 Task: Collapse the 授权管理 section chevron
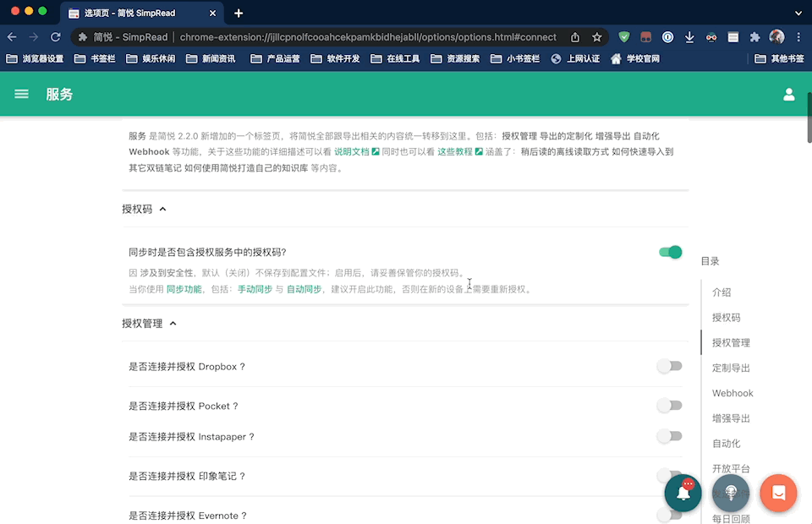pyautogui.click(x=172, y=323)
